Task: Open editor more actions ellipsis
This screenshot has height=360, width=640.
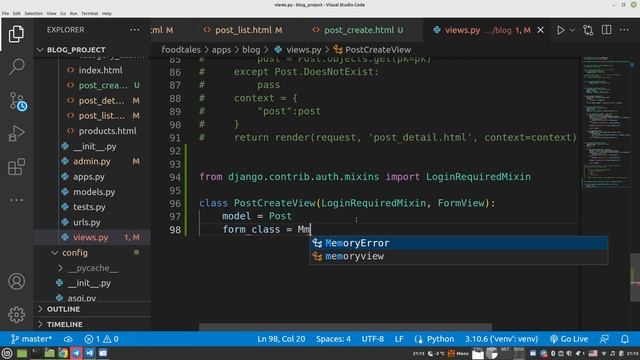Action: pyautogui.click(x=624, y=30)
